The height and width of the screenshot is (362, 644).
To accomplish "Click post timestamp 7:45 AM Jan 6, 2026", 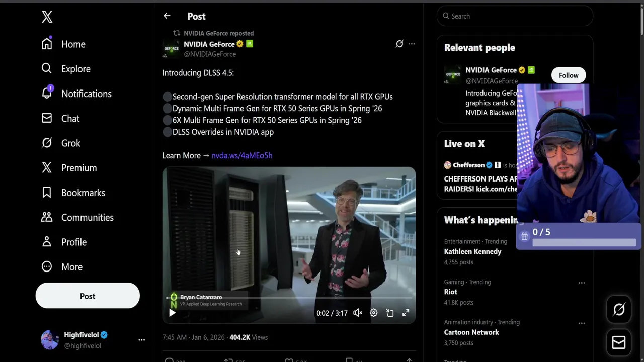I will coord(193,337).
